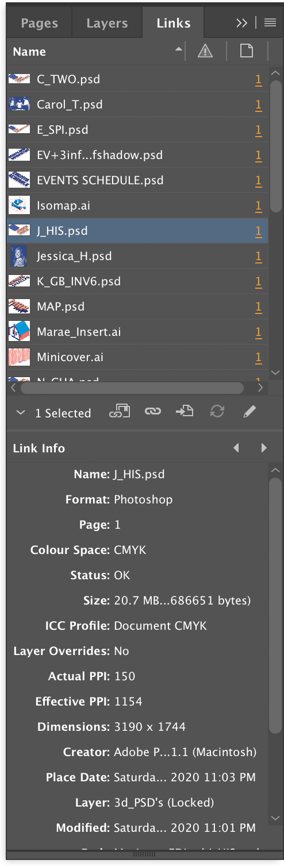This screenshot has height=868, width=284.
Task: Click the Relink chain icon
Action: point(152,412)
